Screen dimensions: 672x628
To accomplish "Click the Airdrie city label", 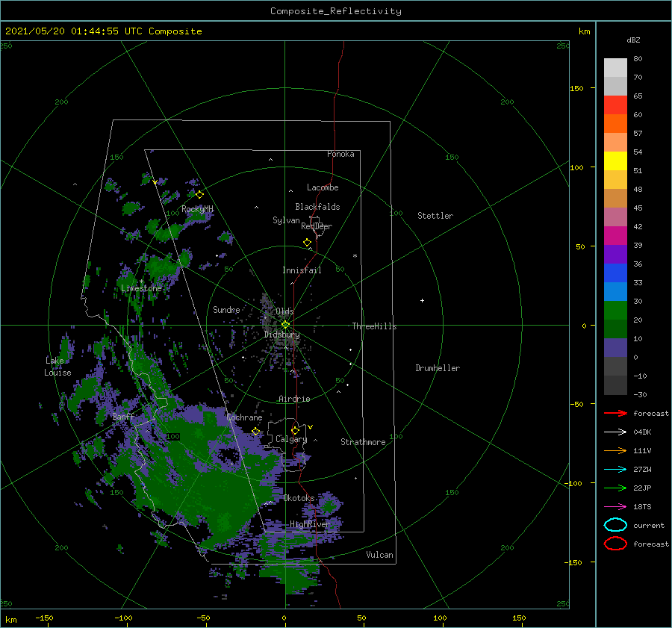I will pos(294,399).
